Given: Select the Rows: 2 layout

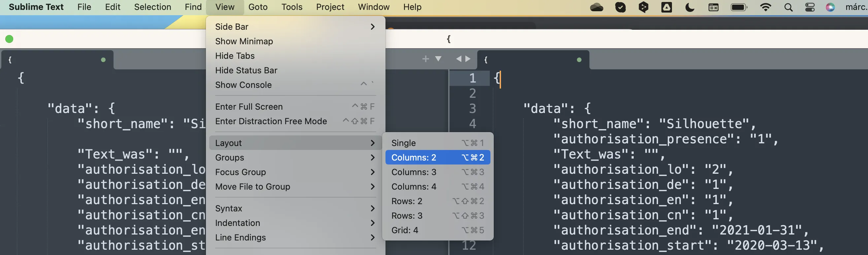Looking at the screenshot, I should tap(438, 201).
